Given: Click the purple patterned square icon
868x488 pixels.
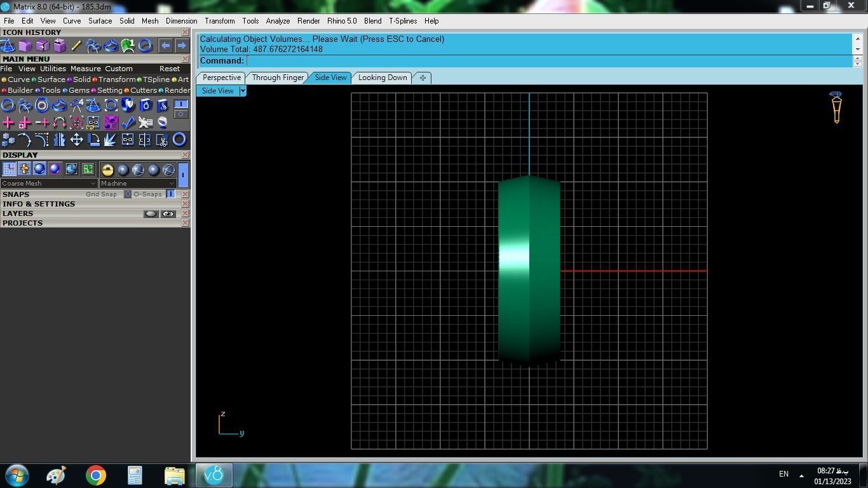Looking at the screenshot, I should (111, 122).
